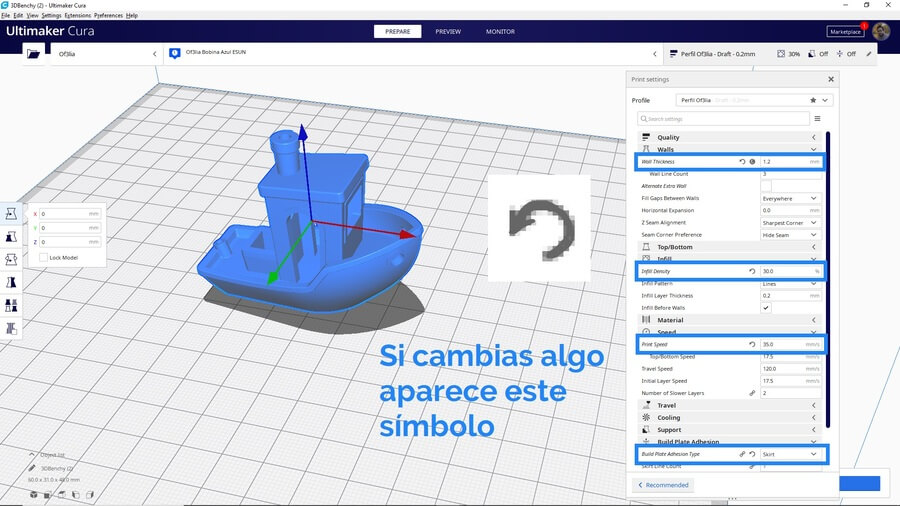The height and width of the screenshot is (506, 900).
Task: Open the Support Blocker tool
Action: click(x=11, y=328)
